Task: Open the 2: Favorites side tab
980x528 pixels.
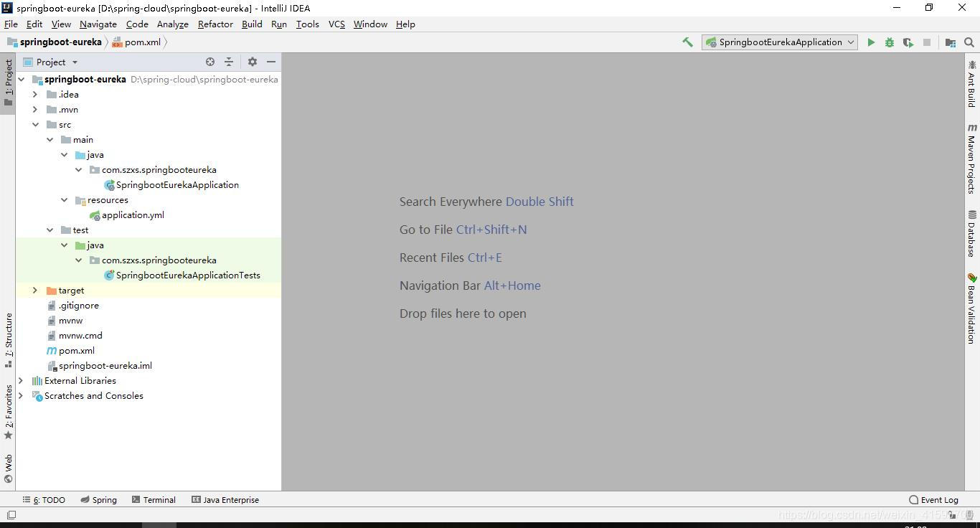Action: coord(8,412)
